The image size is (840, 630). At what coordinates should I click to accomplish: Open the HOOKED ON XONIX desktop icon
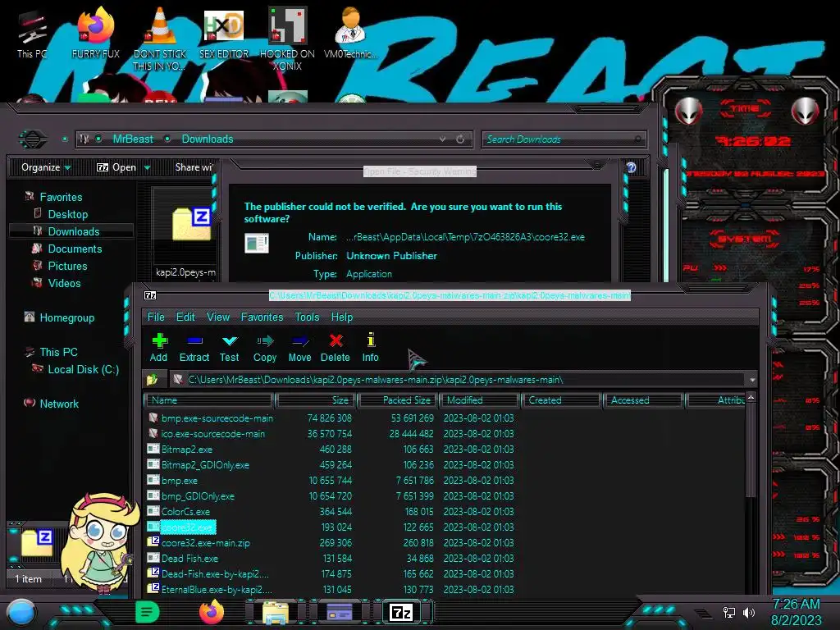click(x=287, y=39)
